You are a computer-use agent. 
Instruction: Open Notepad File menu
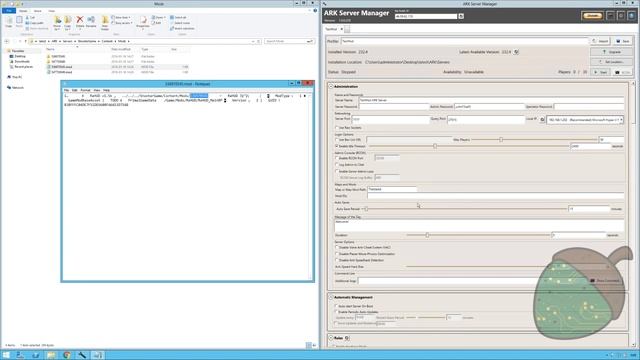click(x=66, y=90)
